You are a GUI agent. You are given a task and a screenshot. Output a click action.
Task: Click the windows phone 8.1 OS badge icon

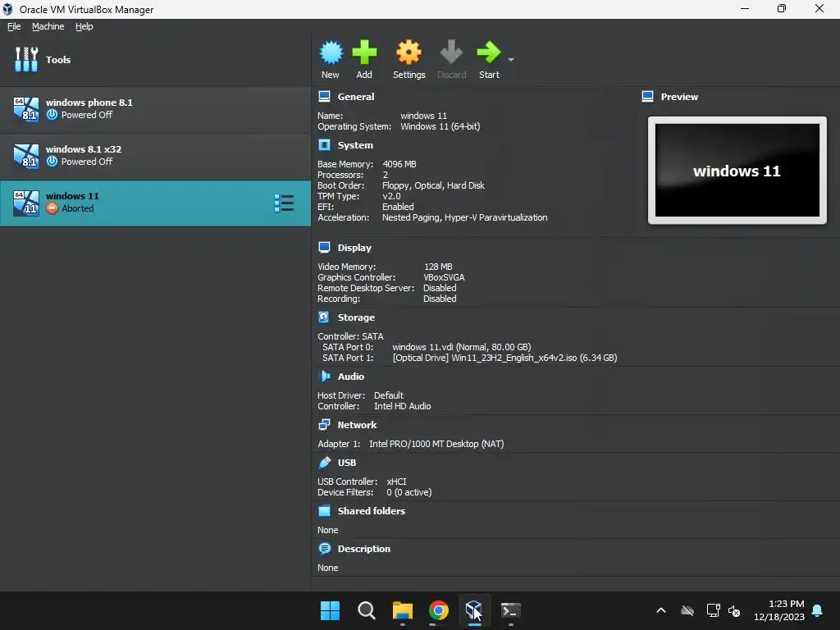pos(25,109)
